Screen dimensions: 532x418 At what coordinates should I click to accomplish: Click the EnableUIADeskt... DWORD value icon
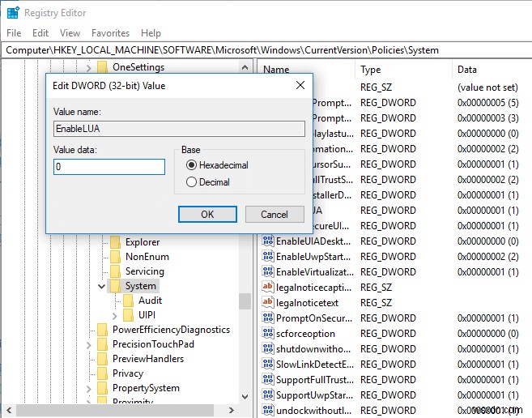tap(268, 241)
